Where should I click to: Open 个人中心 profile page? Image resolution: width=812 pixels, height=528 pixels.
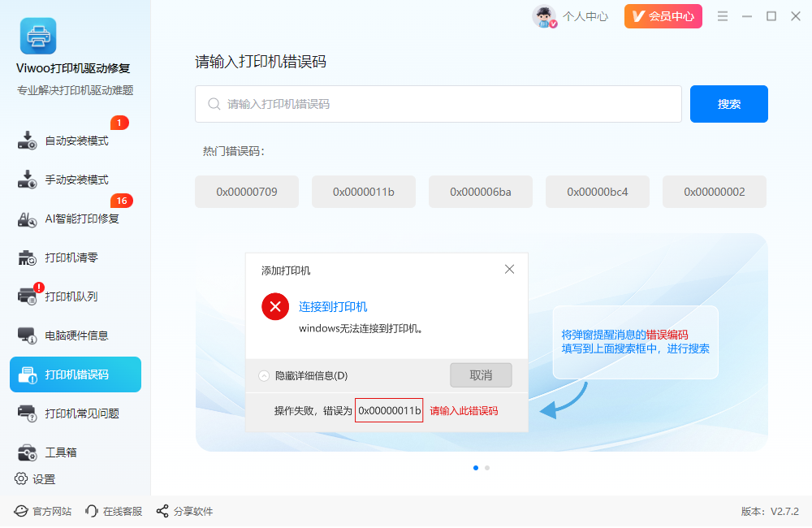(x=585, y=16)
